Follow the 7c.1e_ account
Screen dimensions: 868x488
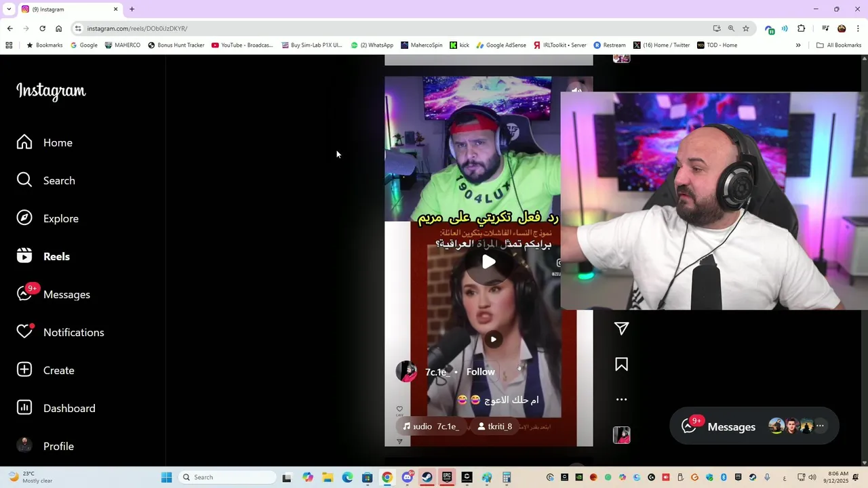point(480,371)
